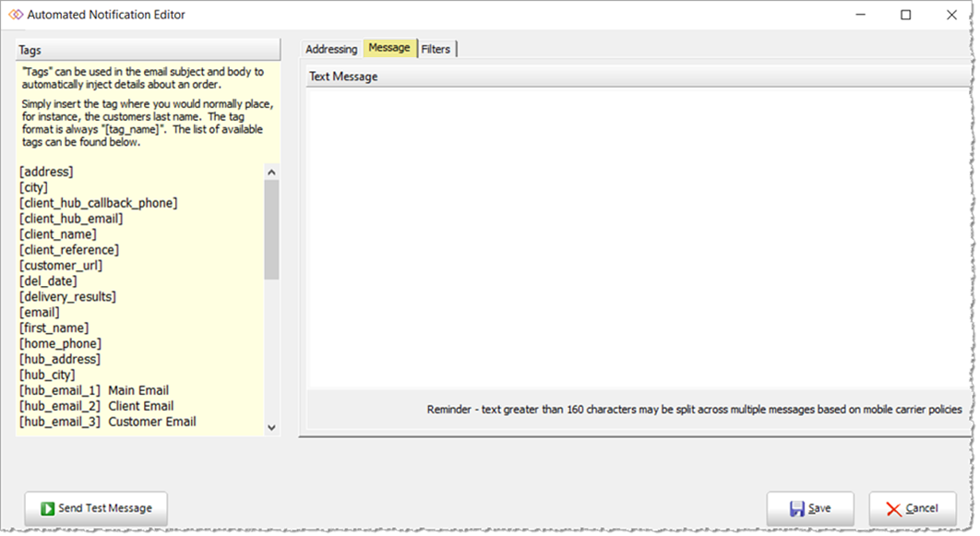Image resolution: width=980 pixels, height=536 pixels.
Task: Select the [del_date] tag
Action: [x=48, y=280]
